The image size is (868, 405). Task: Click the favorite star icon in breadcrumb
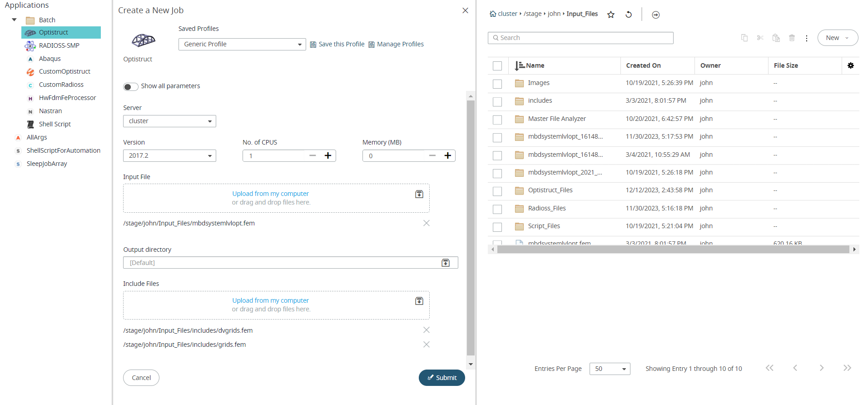[611, 15]
